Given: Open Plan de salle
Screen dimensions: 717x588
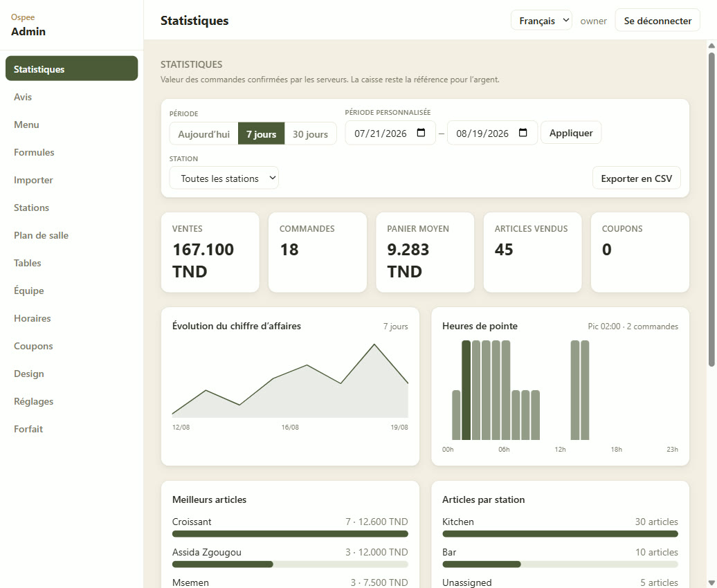Looking at the screenshot, I should pos(72,235).
